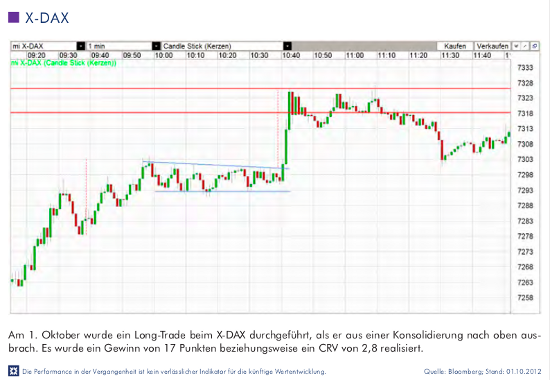Click the Quelle: Bloomberg source note
The image size is (550, 380).
point(482,371)
